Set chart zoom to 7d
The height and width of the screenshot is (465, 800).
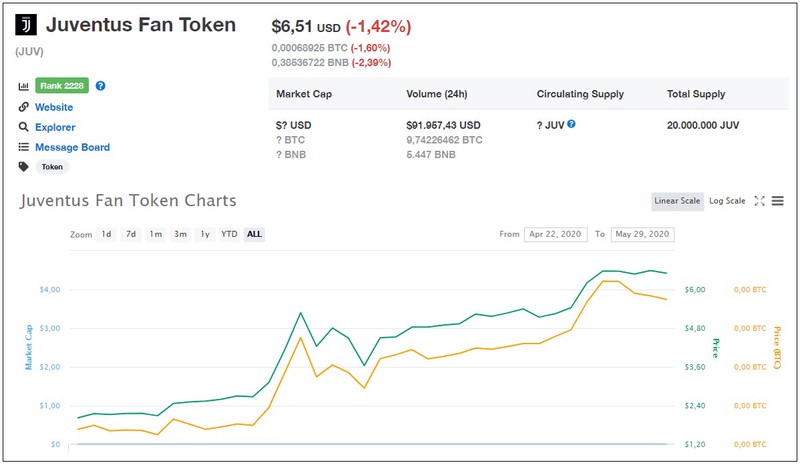[131, 234]
